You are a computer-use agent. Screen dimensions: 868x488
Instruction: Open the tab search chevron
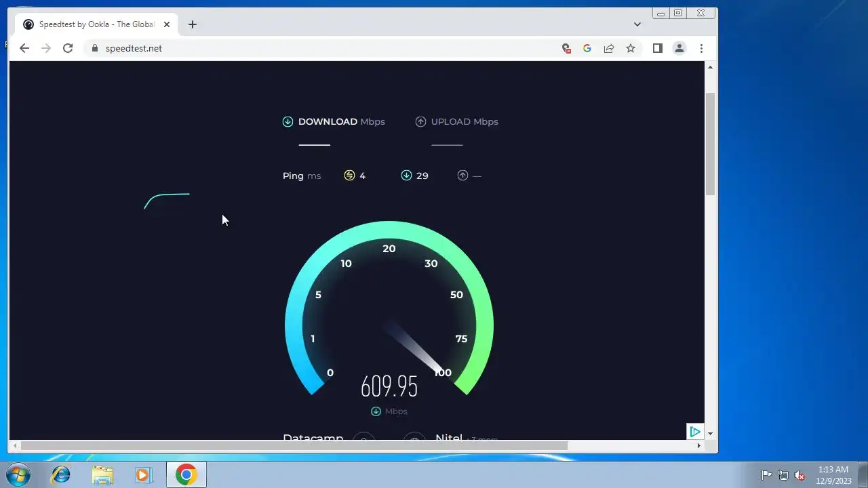(x=637, y=24)
